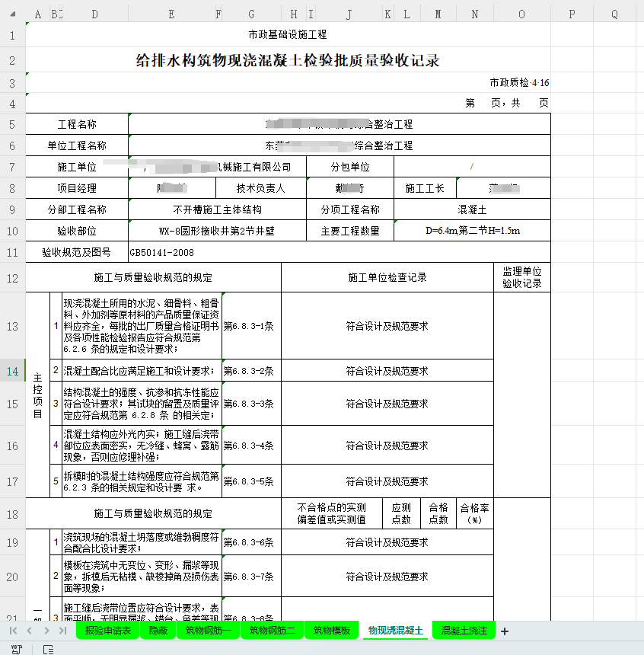
Task: Select row 20 header
Action: (12, 577)
